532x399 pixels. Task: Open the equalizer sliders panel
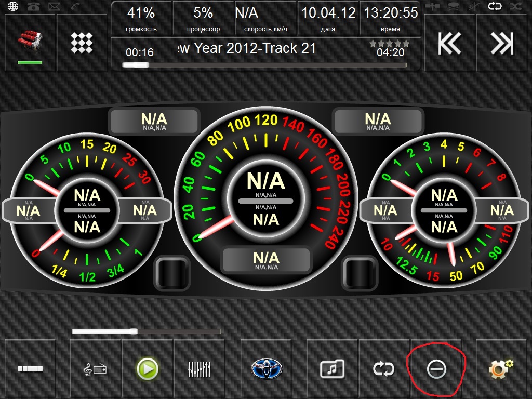pos(199,369)
